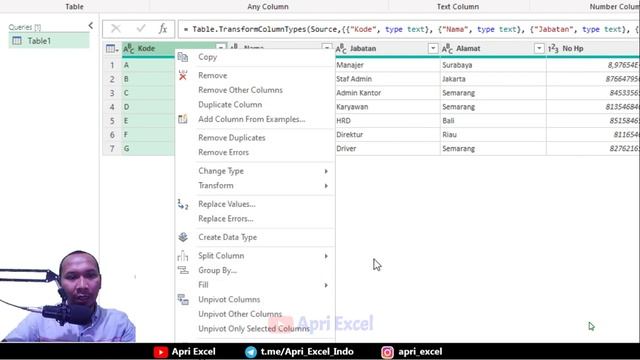
Task: Click the Manajer cell in Jabatan column
Action: (x=387, y=65)
